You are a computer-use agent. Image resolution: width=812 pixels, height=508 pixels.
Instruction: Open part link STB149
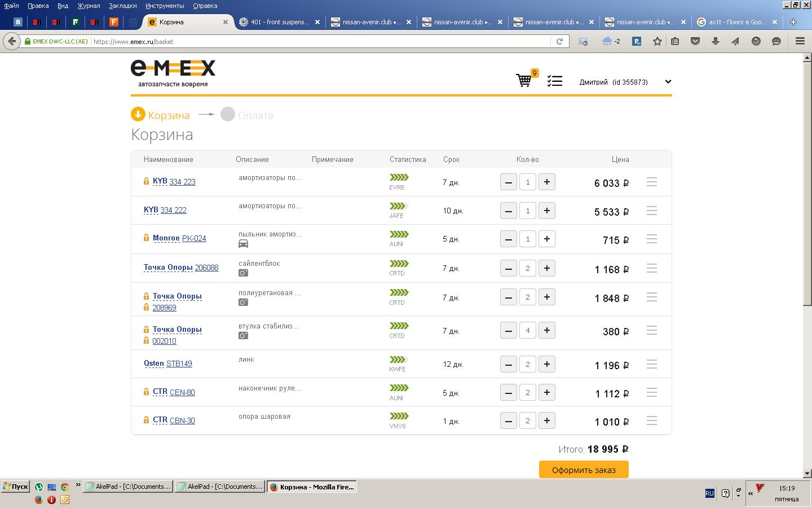coord(179,364)
